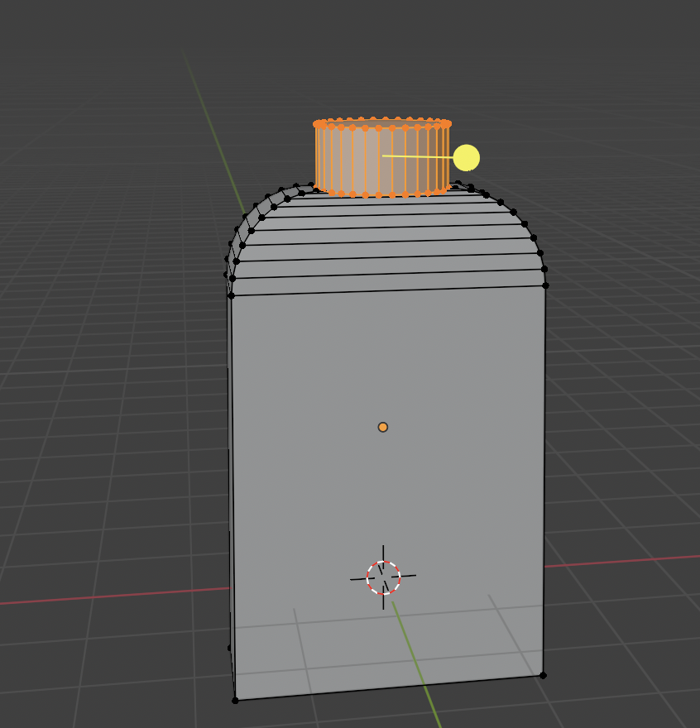This screenshot has width=700, height=728.
Task: Select the lowest horizontal edge of the shoulder
Action: (389, 290)
